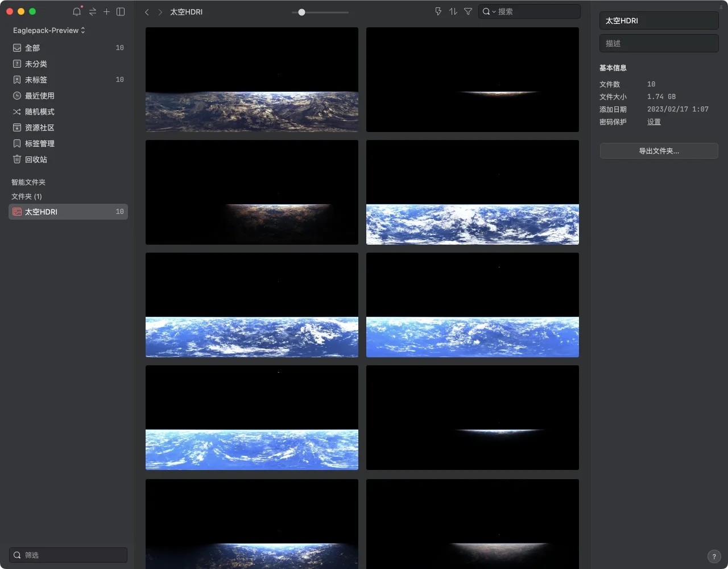This screenshot has width=728, height=569.
Task: Open the sort order icon
Action: coord(453,11)
